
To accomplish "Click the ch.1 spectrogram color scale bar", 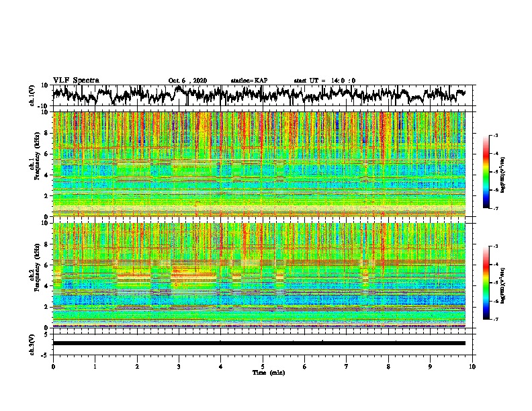I will [x=486, y=172].
